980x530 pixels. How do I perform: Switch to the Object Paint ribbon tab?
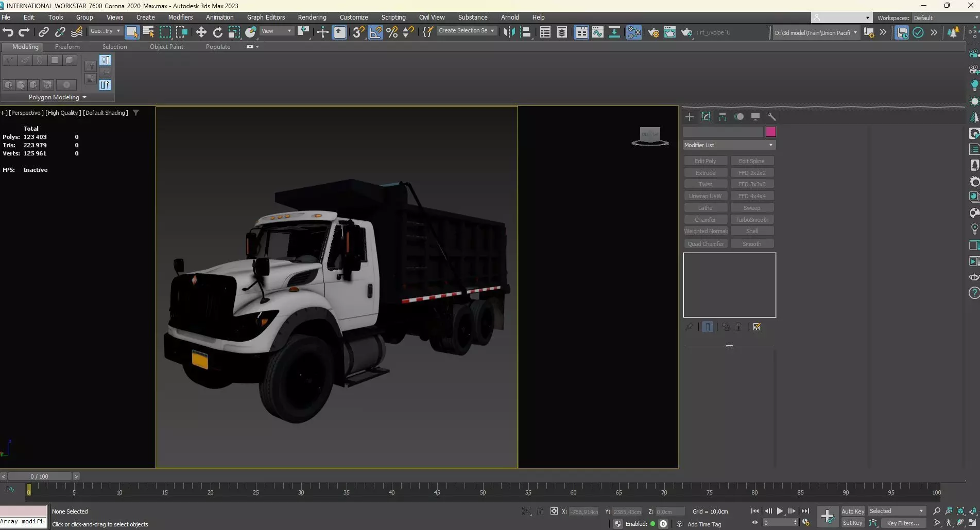166,47
